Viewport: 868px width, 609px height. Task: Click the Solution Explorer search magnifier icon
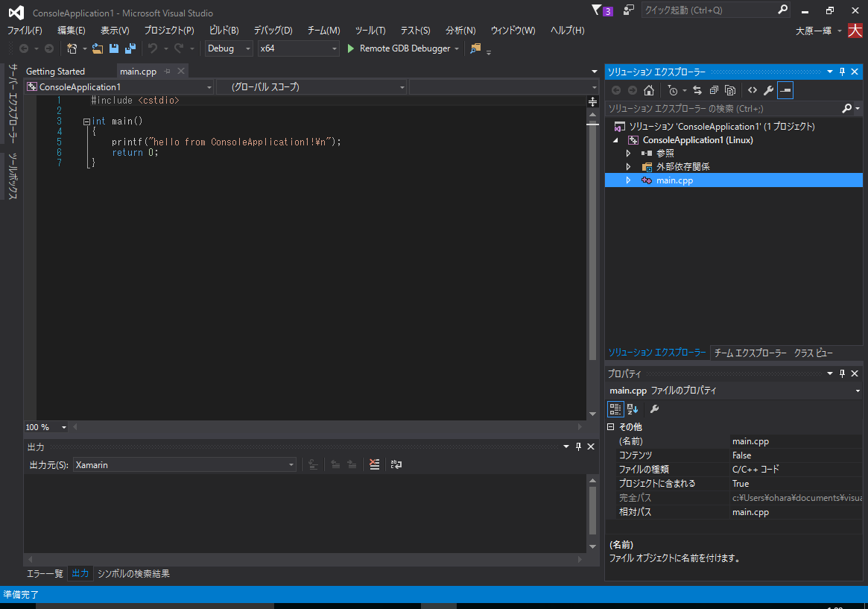click(847, 109)
